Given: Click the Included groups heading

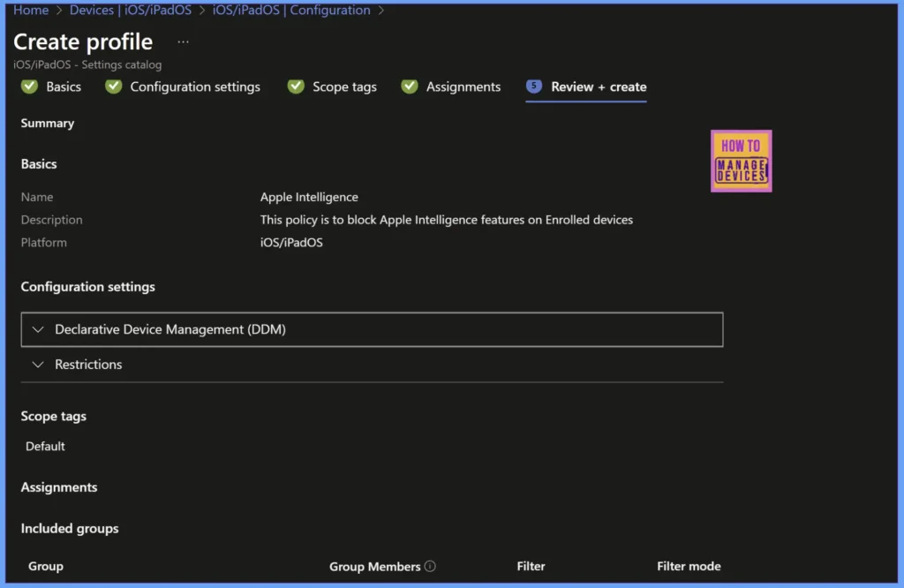Looking at the screenshot, I should coord(70,529).
